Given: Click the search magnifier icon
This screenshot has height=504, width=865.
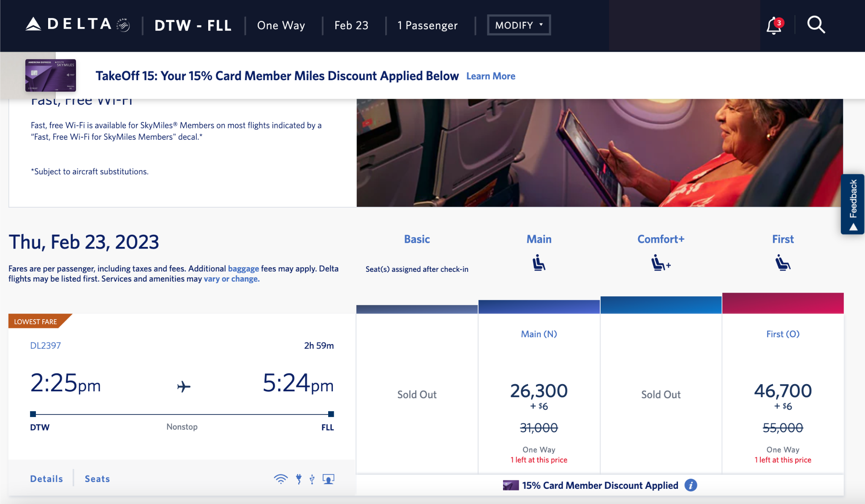Looking at the screenshot, I should 816,25.
